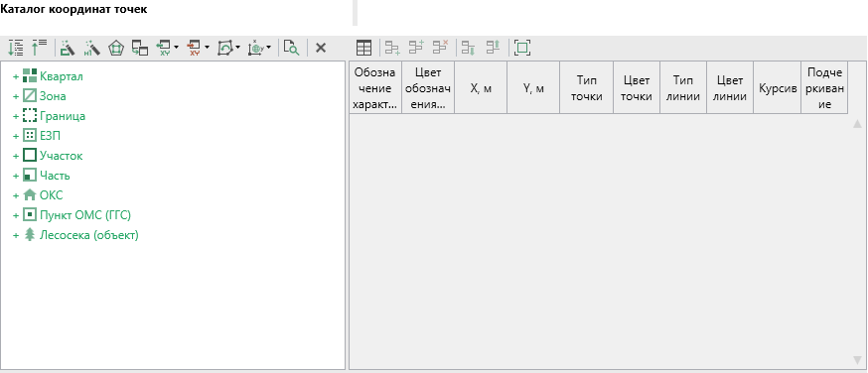Click the Обозначение характ... column header
The image size is (868, 373).
click(x=375, y=88)
